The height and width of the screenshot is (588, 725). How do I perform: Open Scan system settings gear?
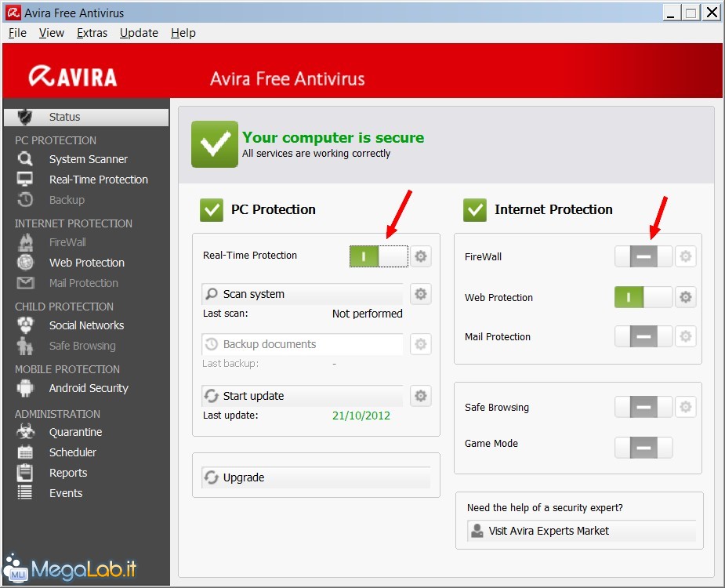[420, 294]
